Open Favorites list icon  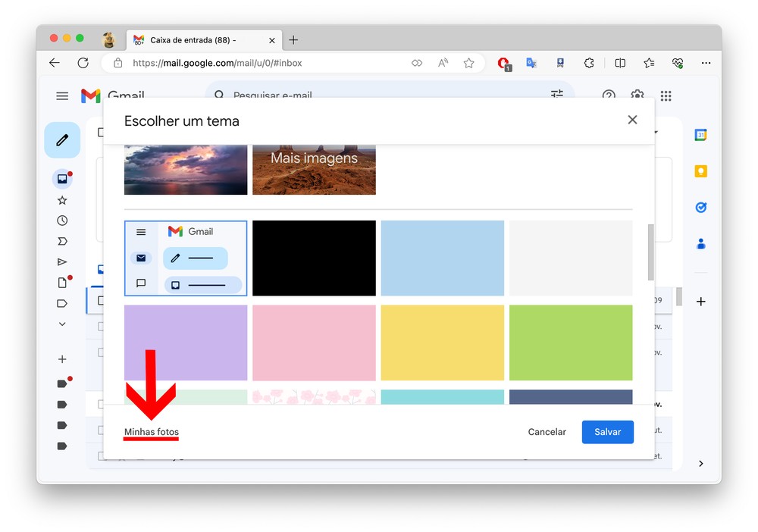pyautogui.click(x=649, y=63)
